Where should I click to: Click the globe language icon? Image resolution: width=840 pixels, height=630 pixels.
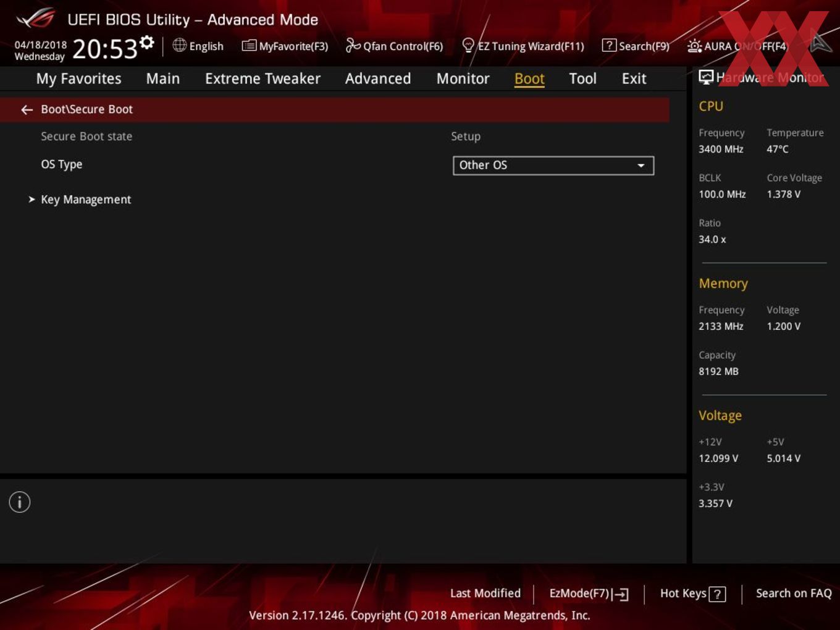pos(180,45)
